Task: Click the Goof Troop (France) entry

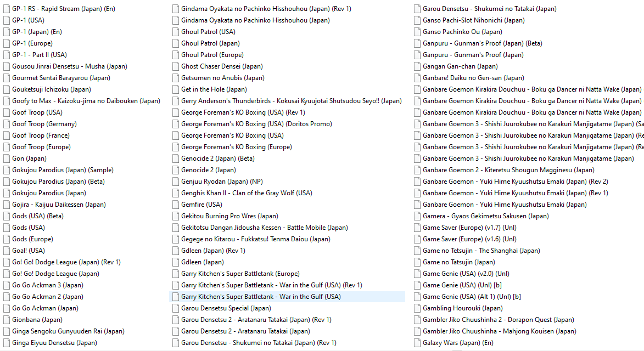Action: click(x=41, y=135)
